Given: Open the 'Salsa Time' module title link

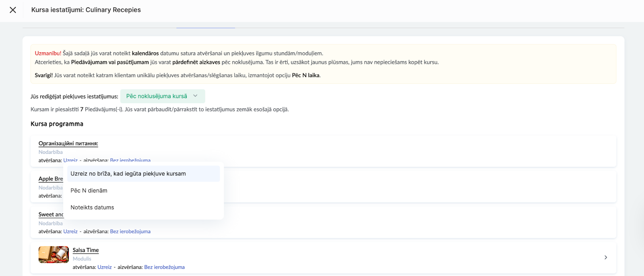Looking at the screenshot, I should pyautogui.click(x=86, y=250).
